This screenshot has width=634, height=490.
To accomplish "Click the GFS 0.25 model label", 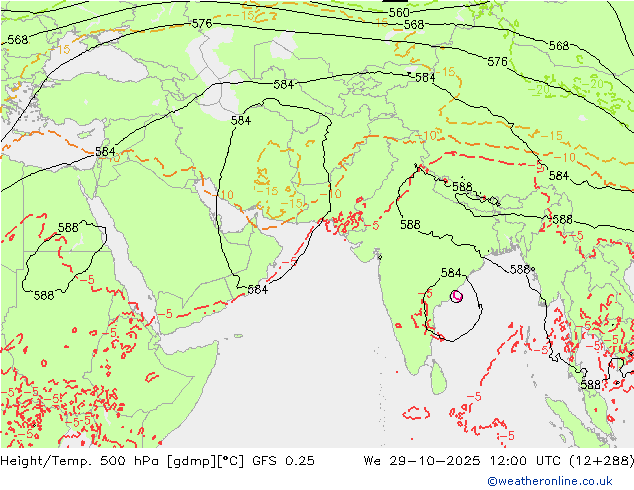I will pyautogui.click(x=283, y=461).
